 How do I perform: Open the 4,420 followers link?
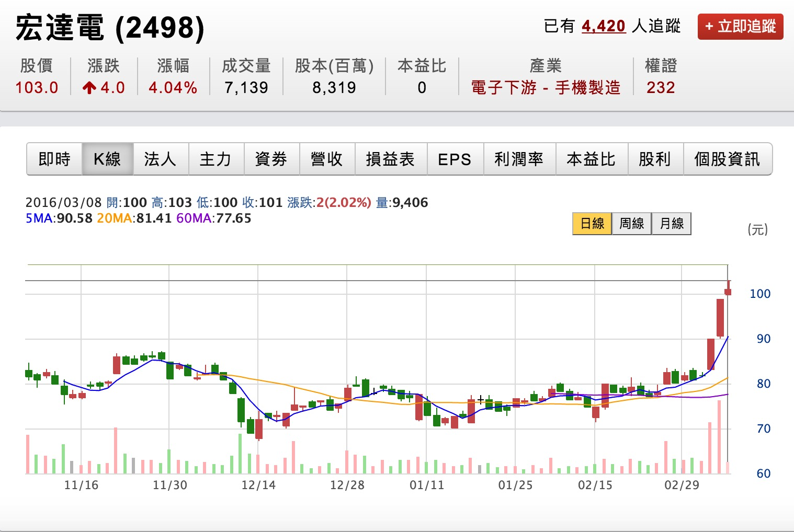coord(603,26)
